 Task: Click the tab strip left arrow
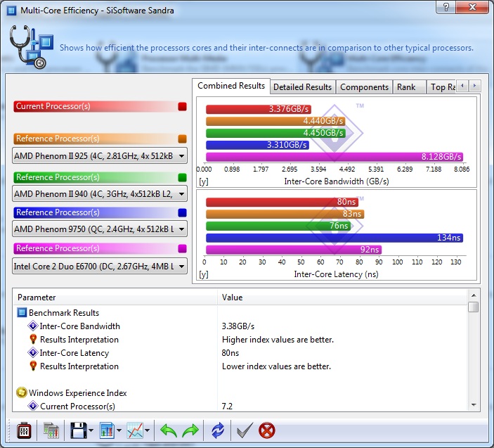tap(462, 86)
